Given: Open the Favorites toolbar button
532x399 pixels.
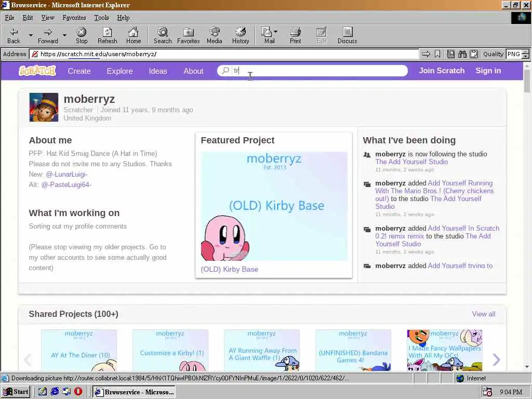Looking at the screenshot, I should (x=188, y=36).
